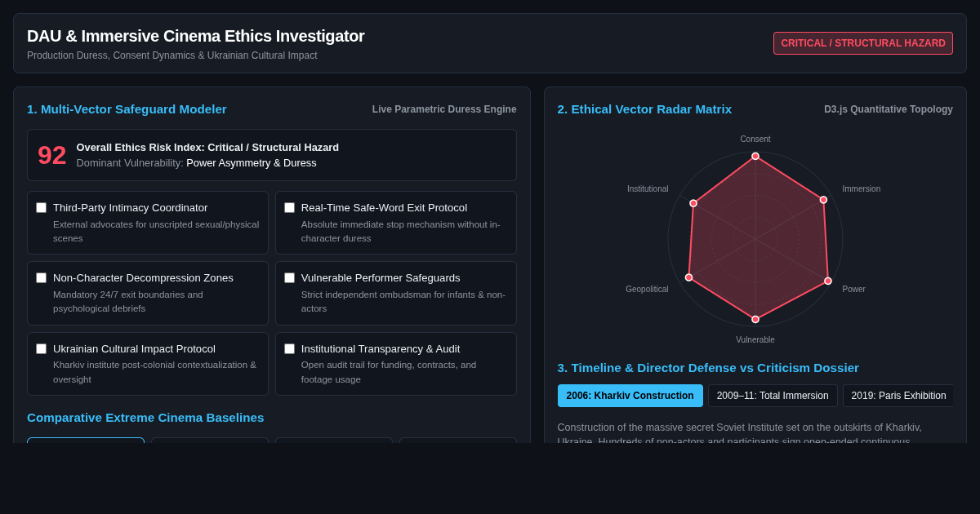The image size is (980, 514).
Task: Click the D3.js Quantitative Topology label
Action: tap(889, 109)
